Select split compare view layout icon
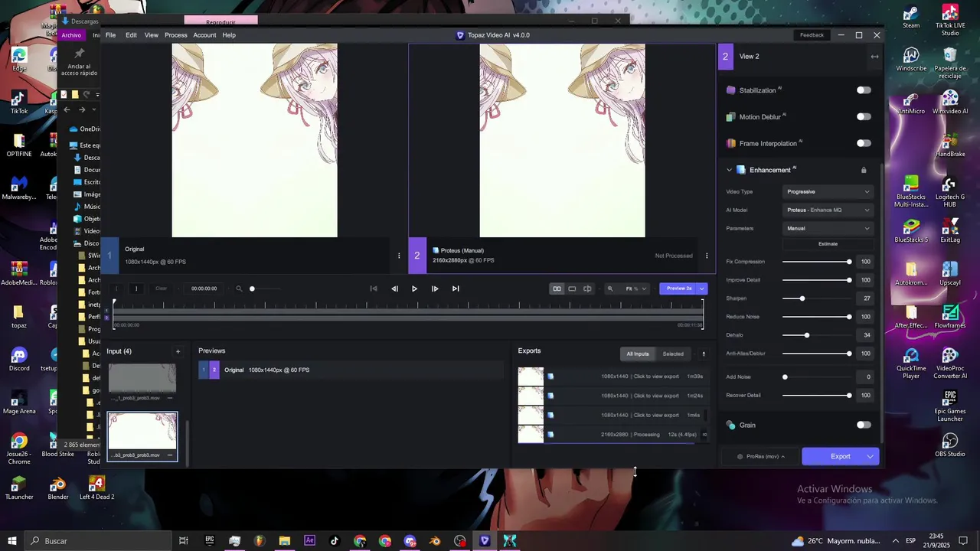This screenshot has width=980, height=551. tap(587, 289)
